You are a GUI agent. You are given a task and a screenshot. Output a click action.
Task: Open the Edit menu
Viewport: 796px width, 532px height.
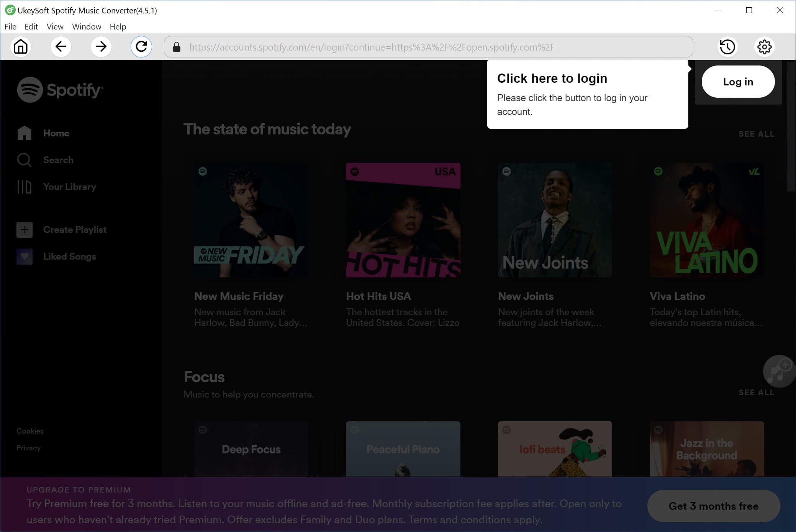pyautogui.click(x=31, y=26)
